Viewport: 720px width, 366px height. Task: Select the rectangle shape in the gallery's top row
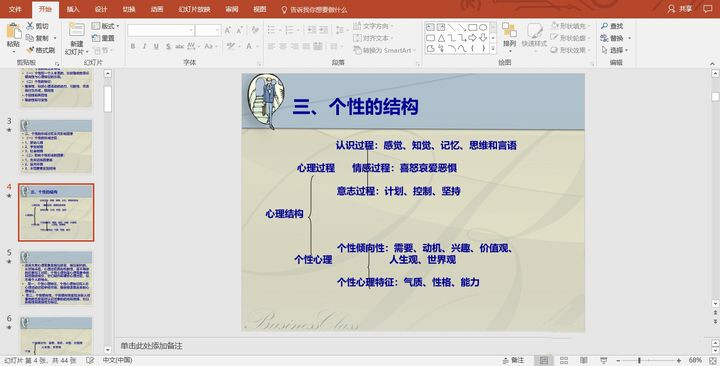point(472,27)
